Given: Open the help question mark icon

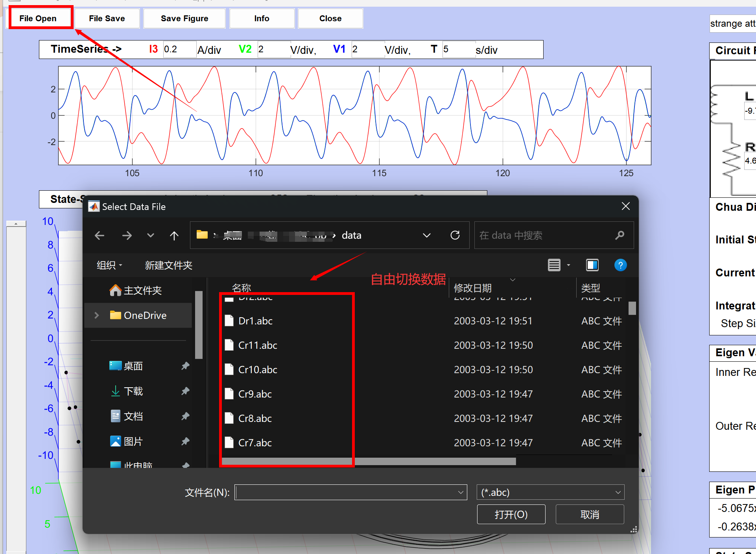Looking at the screenshot, I should tap(620, 265).
